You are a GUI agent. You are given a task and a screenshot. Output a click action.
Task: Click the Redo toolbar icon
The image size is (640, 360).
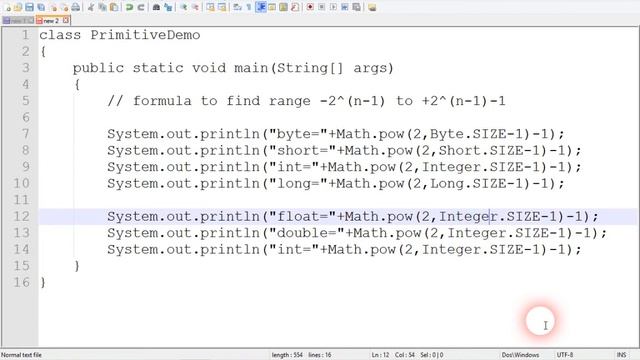click(x=141, y=7)
